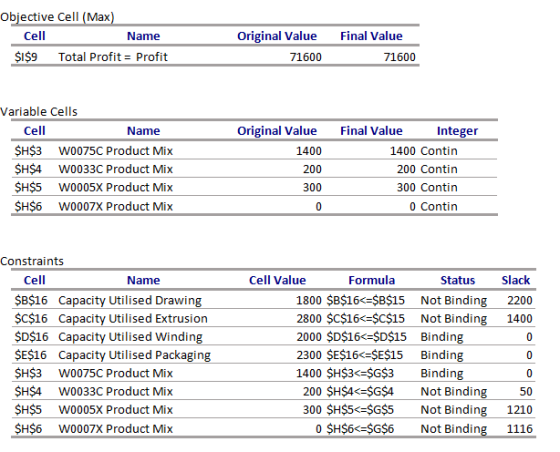
Task: Click formula $C$16<=$C$15
Action: [x=366, y=318]
